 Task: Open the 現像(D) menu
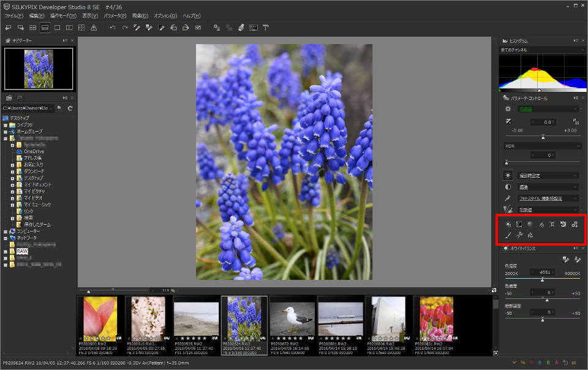click(x=140, y=15)
